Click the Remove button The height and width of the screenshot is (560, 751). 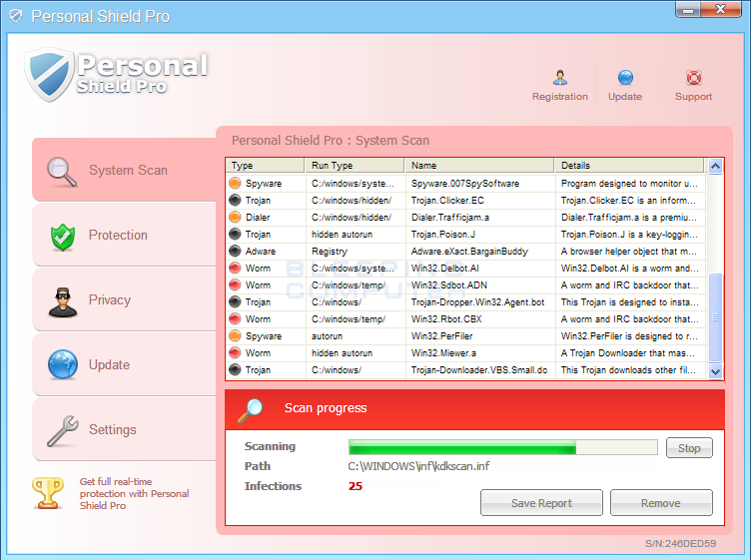[x=660, y=503]
